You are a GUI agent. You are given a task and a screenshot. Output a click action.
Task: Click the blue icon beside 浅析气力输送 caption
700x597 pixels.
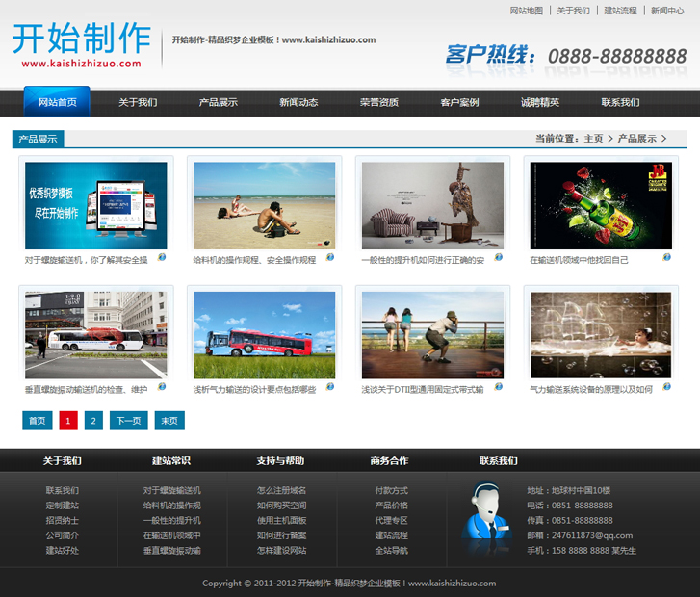tap(330, 387)
